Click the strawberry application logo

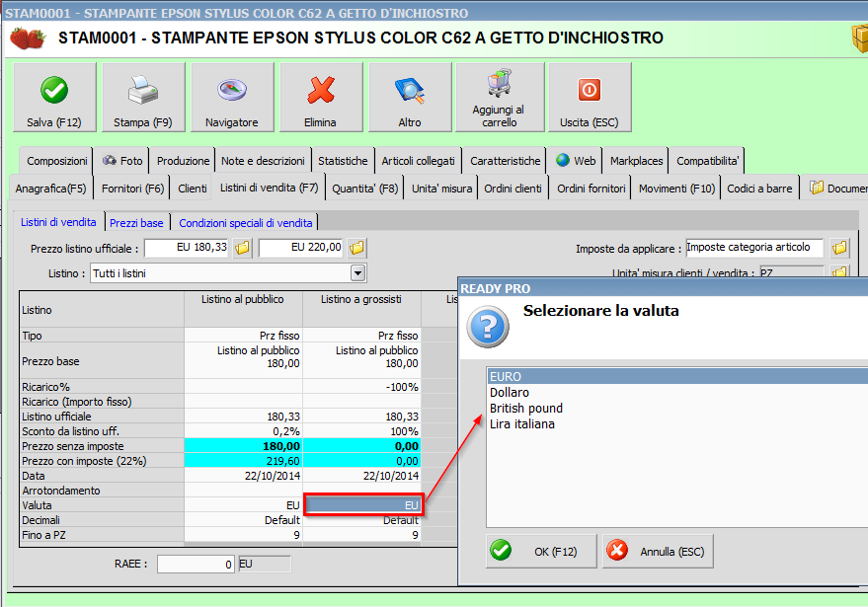click(x=27, y=38)
